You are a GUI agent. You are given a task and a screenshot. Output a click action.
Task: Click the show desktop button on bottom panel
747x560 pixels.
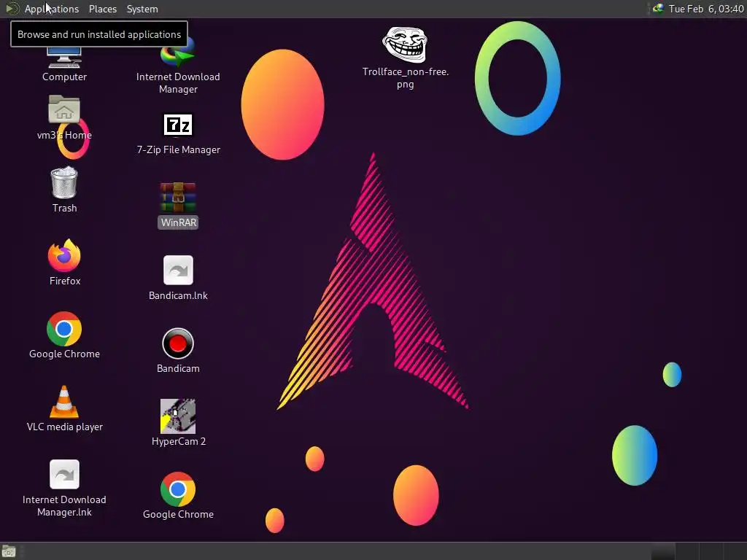coord(9,551)
